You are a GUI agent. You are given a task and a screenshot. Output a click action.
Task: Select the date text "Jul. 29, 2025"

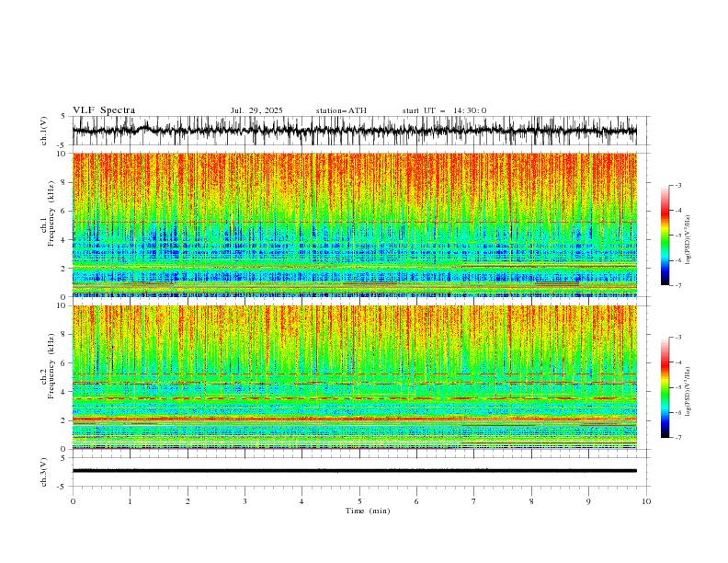click(x=256, y=110)
